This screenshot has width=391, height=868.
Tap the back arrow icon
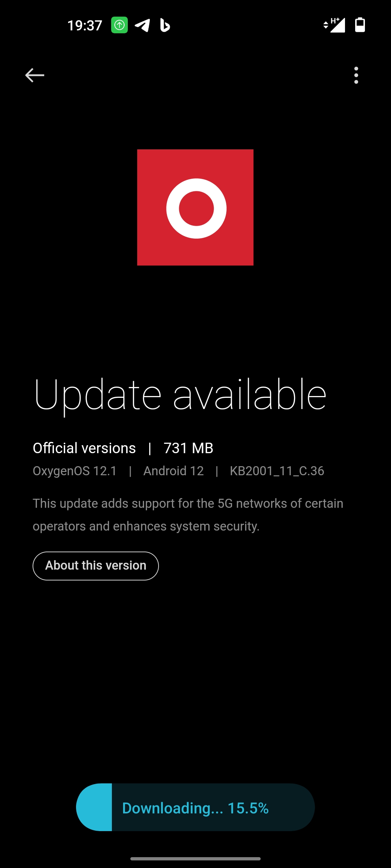pos(35,75)
